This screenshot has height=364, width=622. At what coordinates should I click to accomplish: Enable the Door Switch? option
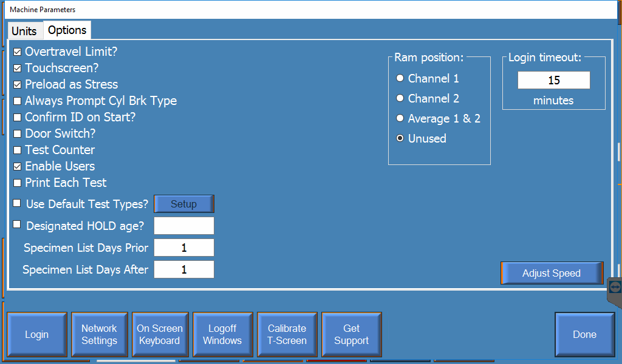click(x=17, y=133)
